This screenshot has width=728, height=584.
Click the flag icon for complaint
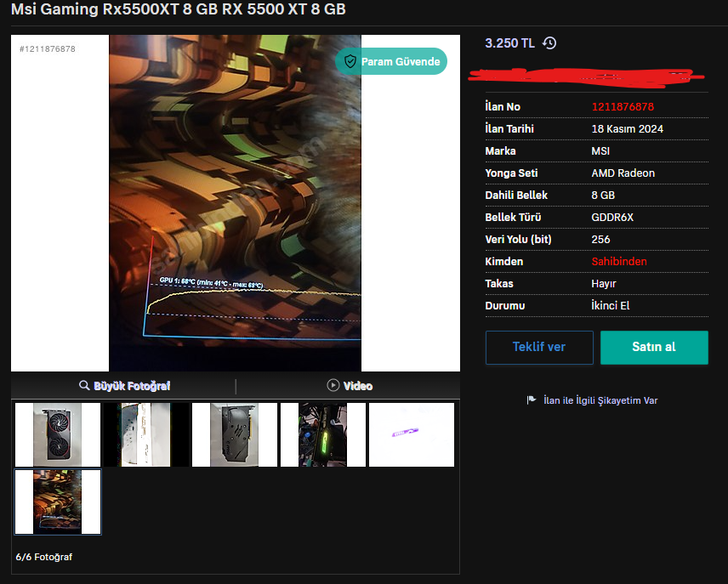tap(532, 400)
